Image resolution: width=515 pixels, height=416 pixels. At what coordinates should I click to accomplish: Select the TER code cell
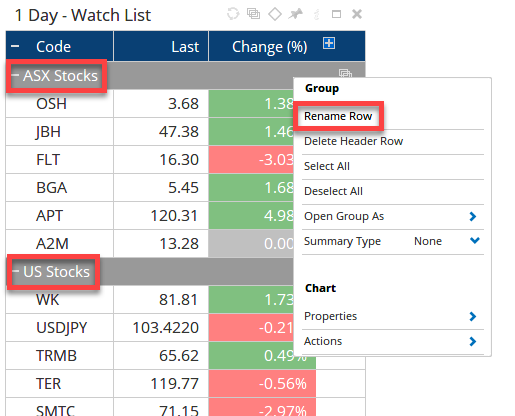[x=60, y=383]
